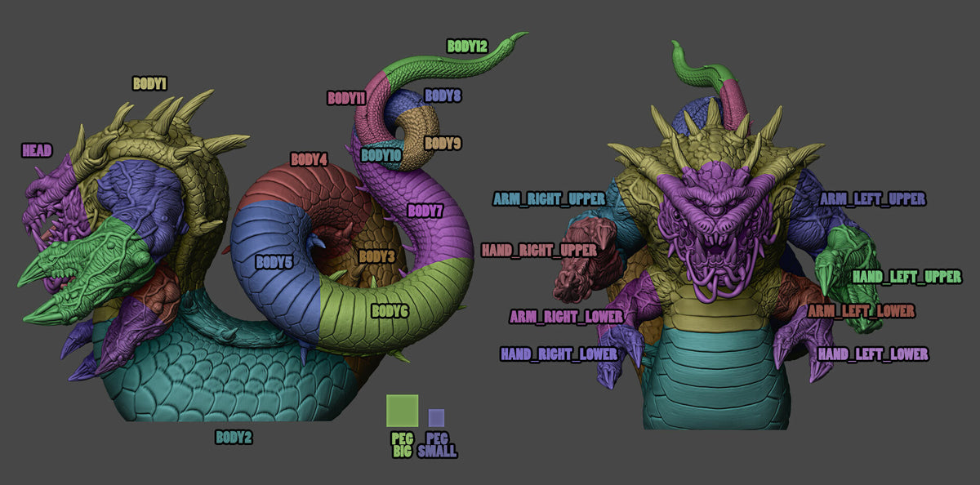The image size is (980, 485).
Task: Select the BODY11 label near the tail
Action: click(346, 96)
